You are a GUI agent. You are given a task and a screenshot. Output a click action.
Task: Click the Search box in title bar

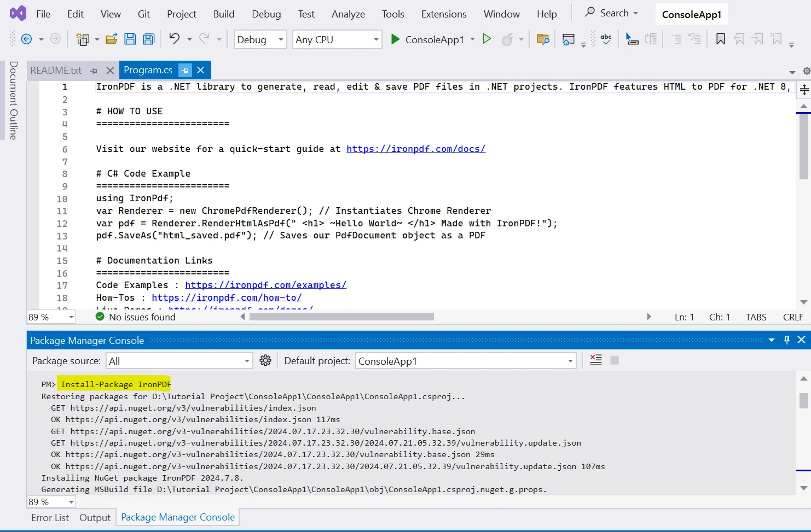611,13
